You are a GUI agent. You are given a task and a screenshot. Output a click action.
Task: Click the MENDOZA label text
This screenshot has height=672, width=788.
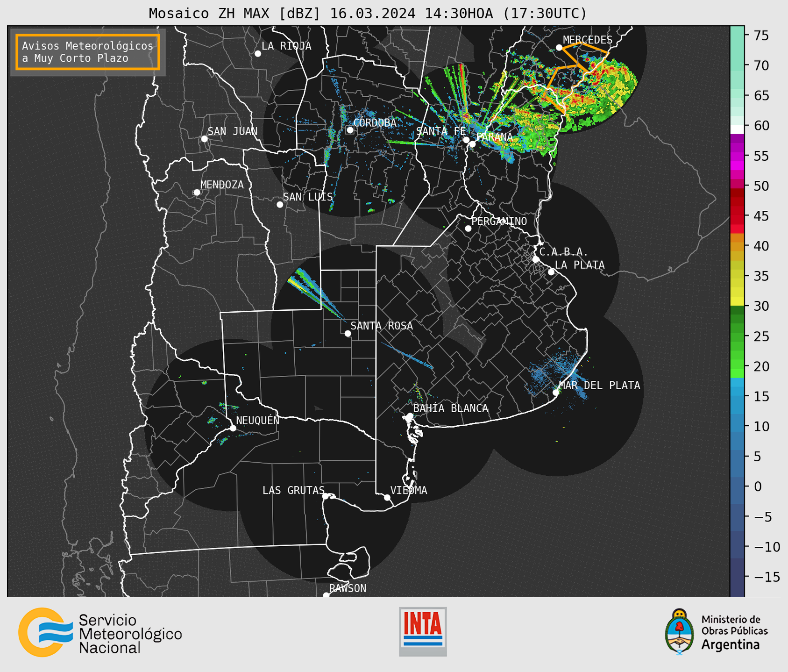(222, 185)
